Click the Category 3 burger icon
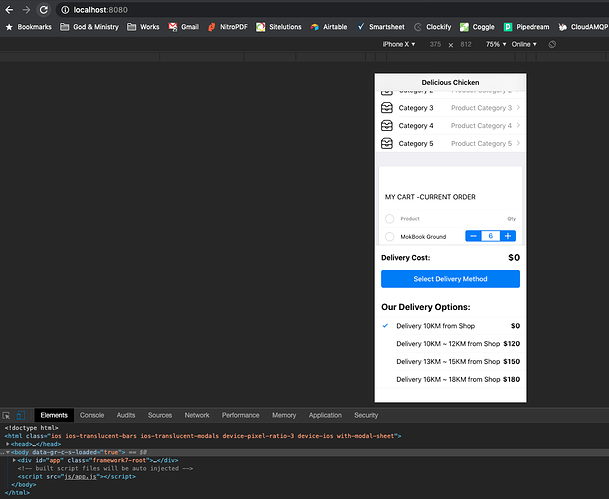The height and width of the screenshot is (499, 609). click(387, 108)
